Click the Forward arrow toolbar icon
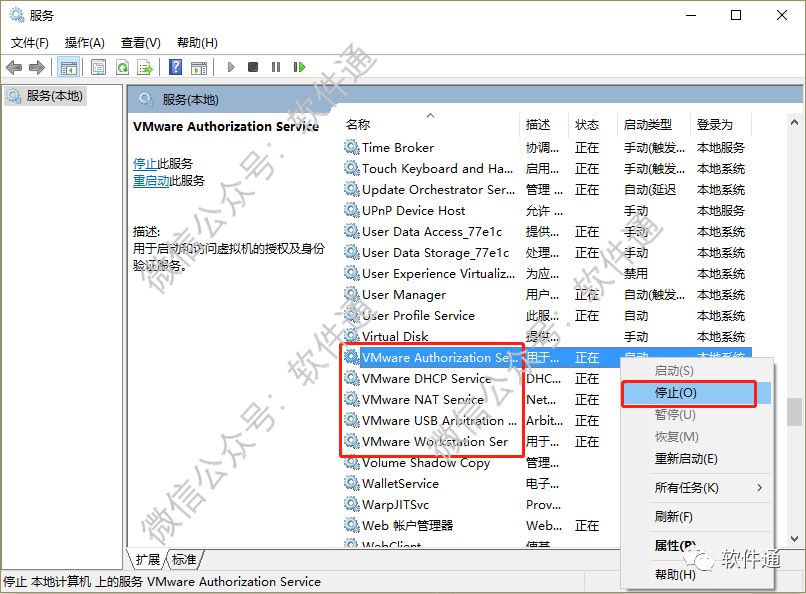Screen dimensions: 806x594 [37, 67]
